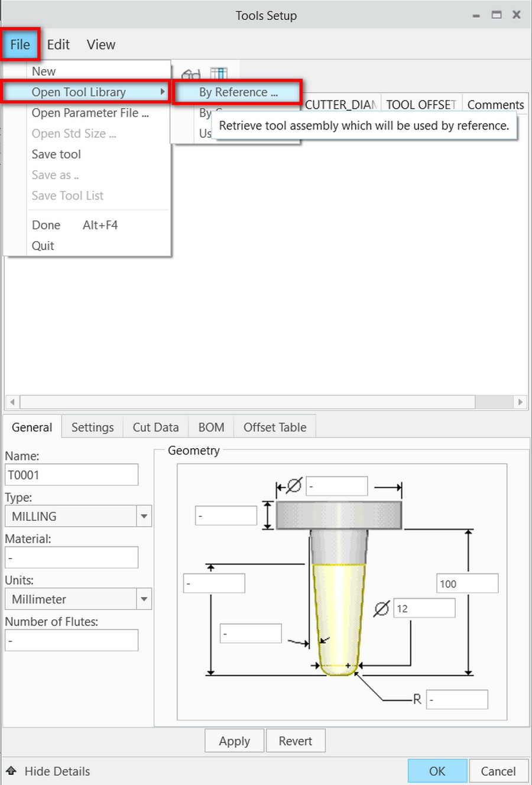Click the tool table horizontal scrollbar thumb
The height and width of the screenshot is (785, 532).
[247, 402]
